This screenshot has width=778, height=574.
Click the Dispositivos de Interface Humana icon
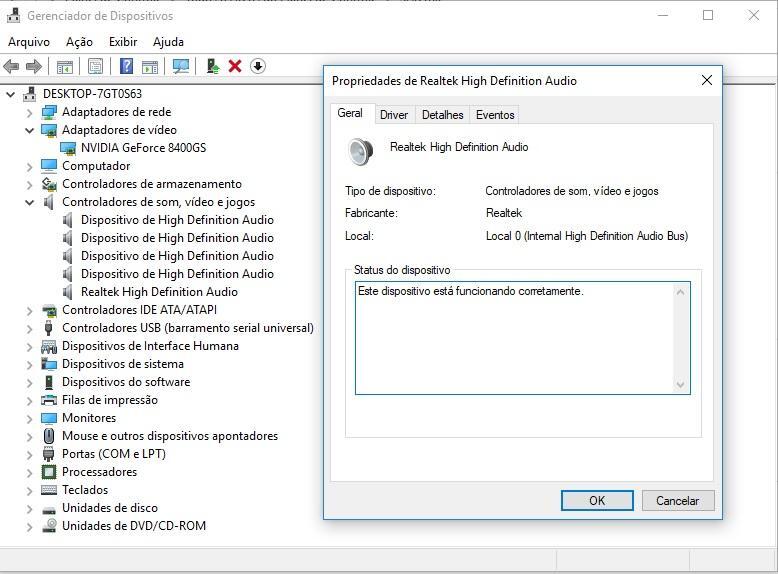point(49,346)
